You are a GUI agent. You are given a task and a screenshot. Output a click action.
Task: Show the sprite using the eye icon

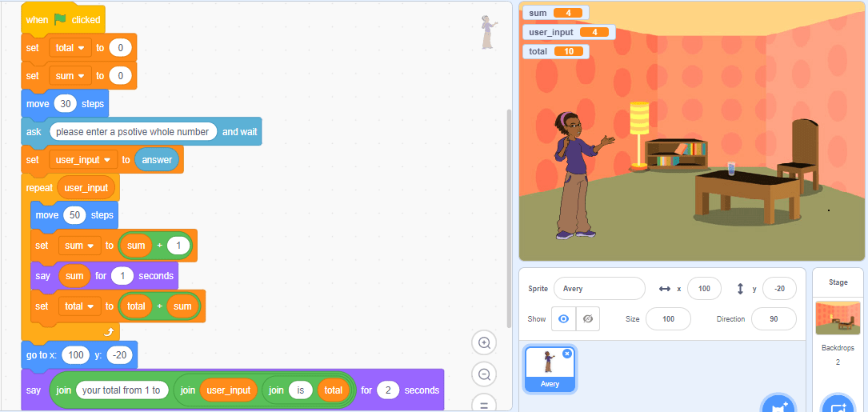point(563,318)
